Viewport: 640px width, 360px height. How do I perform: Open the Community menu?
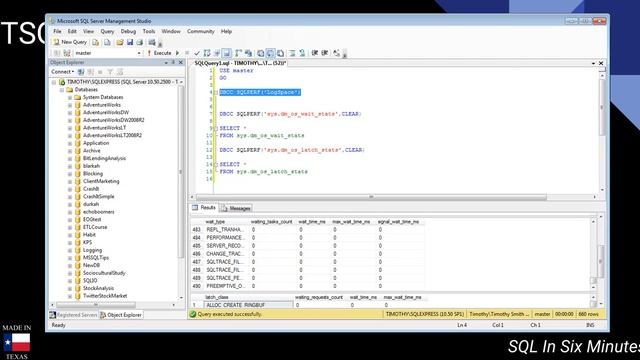click(x=200, y=31)
